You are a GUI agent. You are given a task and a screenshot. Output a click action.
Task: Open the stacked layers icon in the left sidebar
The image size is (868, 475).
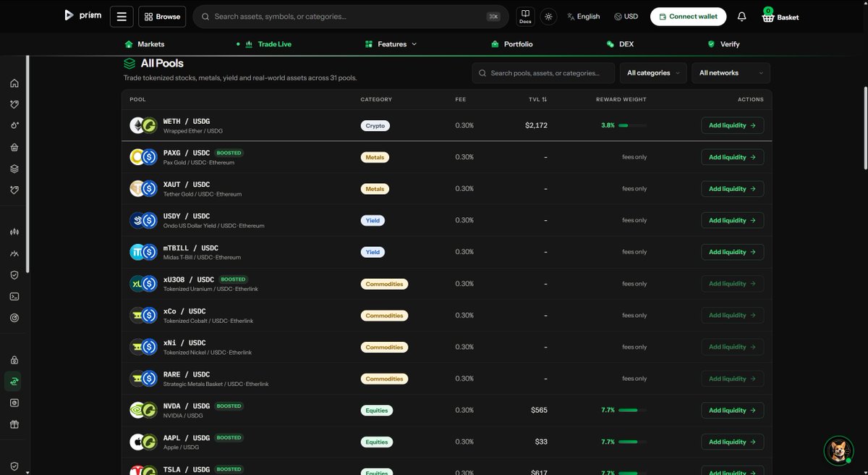pos(14,169)
